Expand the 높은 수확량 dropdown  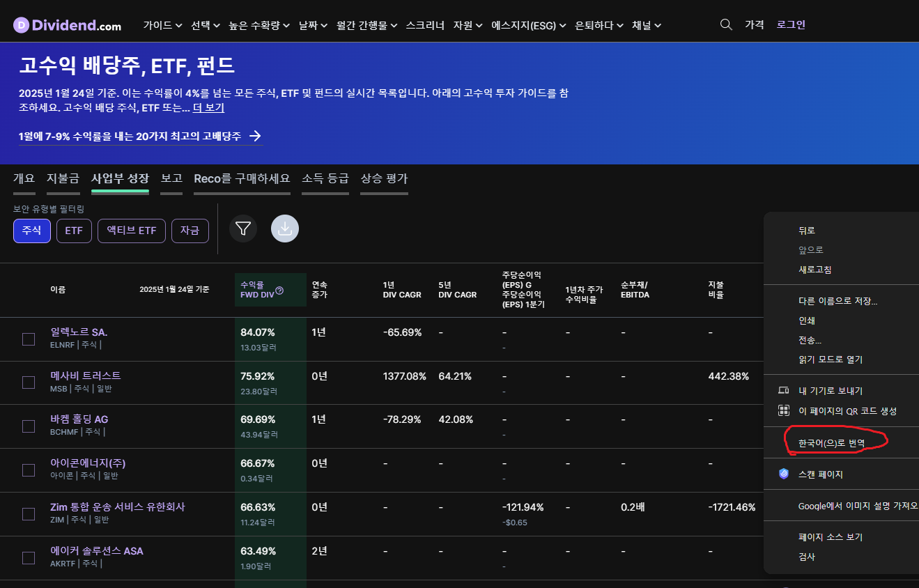[x=259, y=25]
